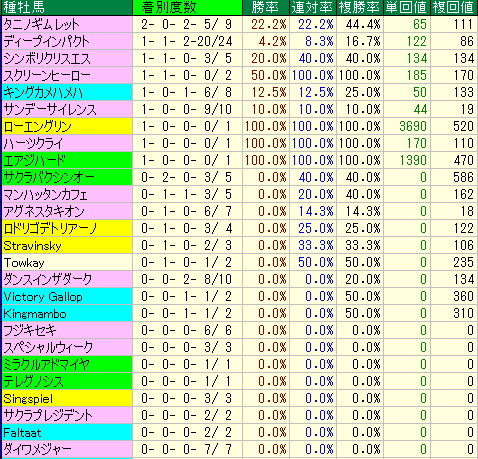Click ダンスインザダーク's record 0- 0- 2- 8/10

pos(187,279)
